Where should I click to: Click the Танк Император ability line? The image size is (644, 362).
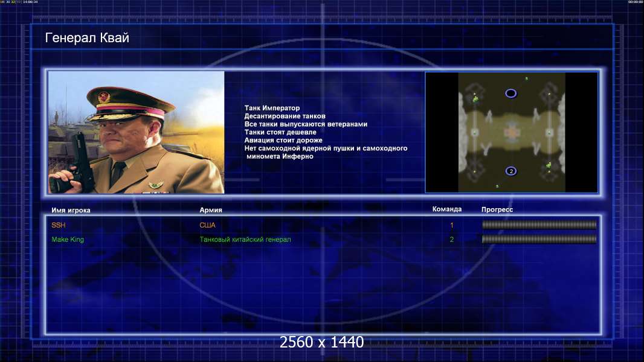[272, 108]
